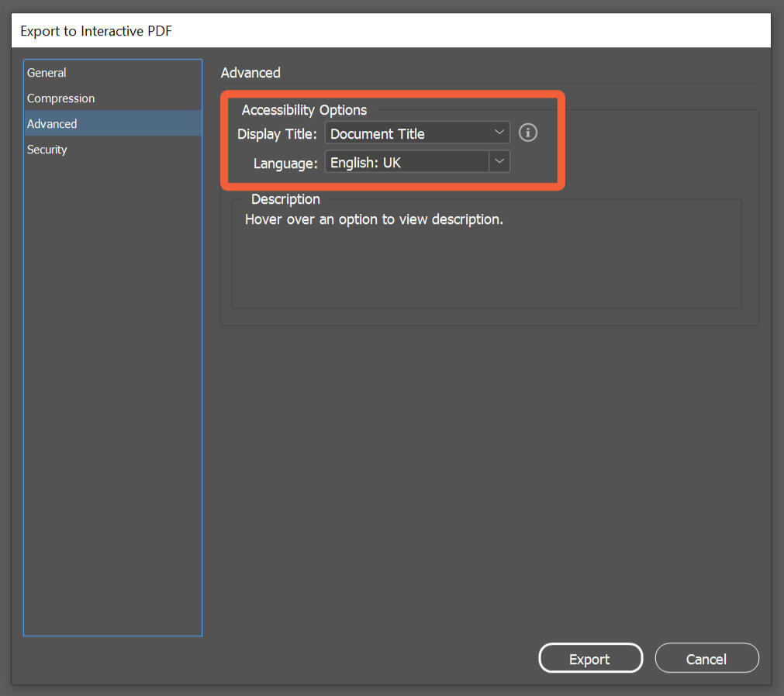Screen dimensions: 784x696
Task: Click the Display Title dropdown chevron
Action: click(500, 133)
